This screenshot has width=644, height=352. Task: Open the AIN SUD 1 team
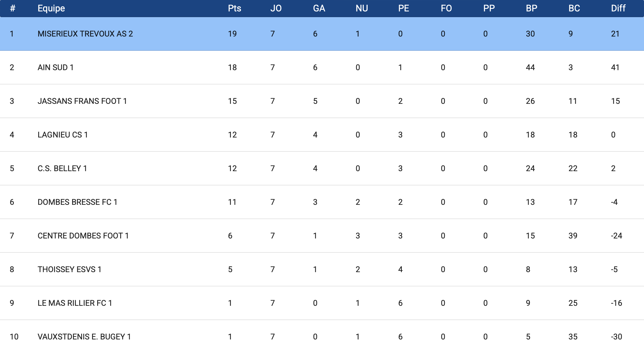point(56,67)
